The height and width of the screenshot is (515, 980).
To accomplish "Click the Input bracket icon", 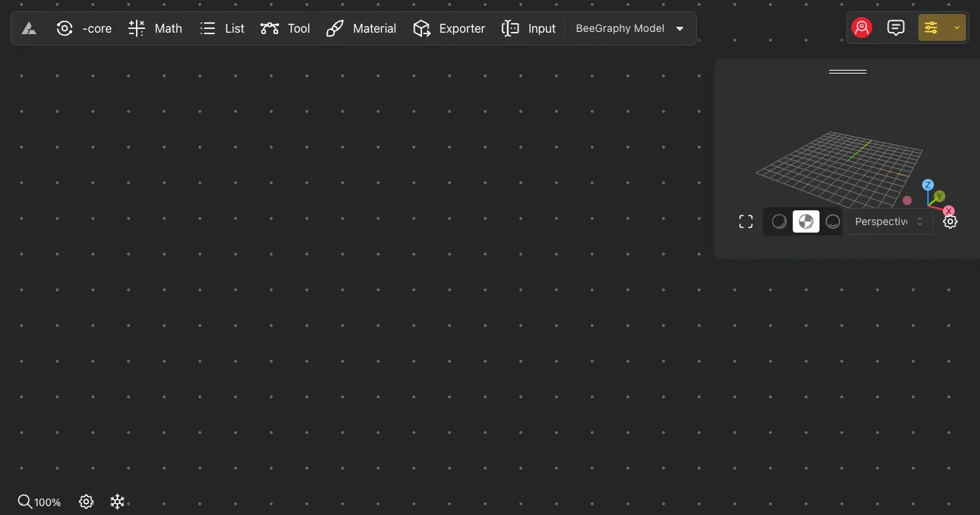I will point(510,29).
